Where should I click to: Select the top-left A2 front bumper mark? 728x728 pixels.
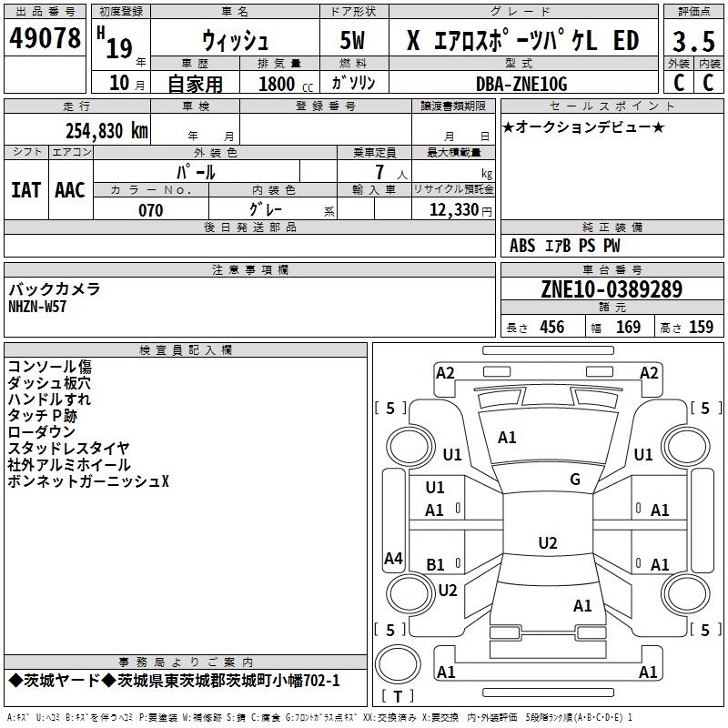tap(445, 372)
